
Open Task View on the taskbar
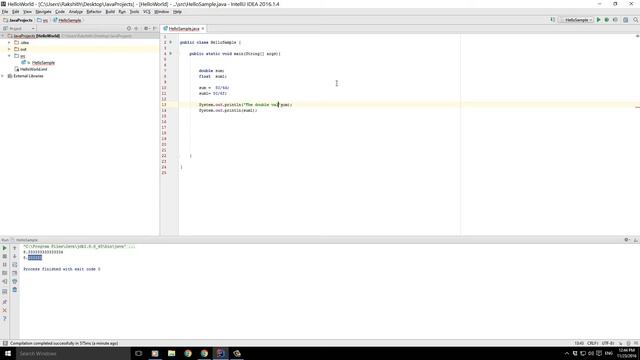[x=138, y=353]
